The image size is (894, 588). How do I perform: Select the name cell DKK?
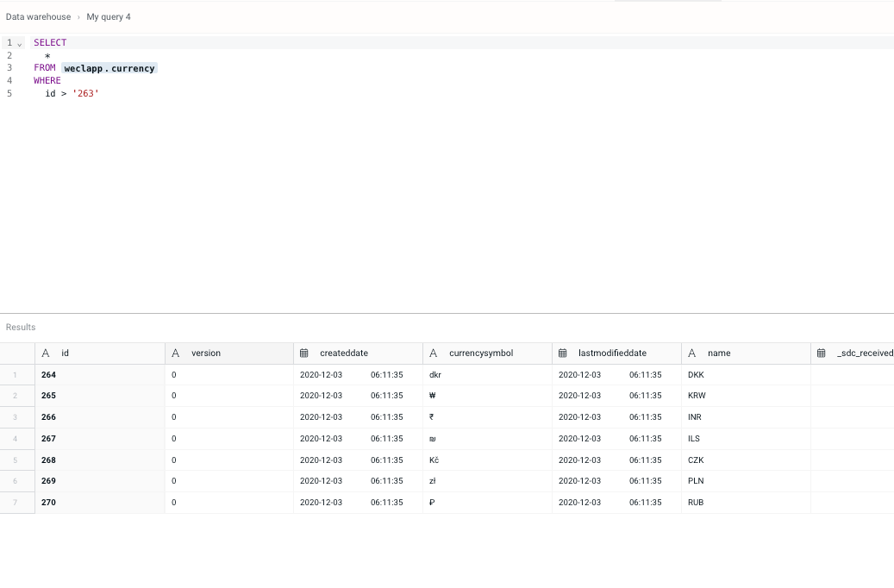(x=746, y=375)
